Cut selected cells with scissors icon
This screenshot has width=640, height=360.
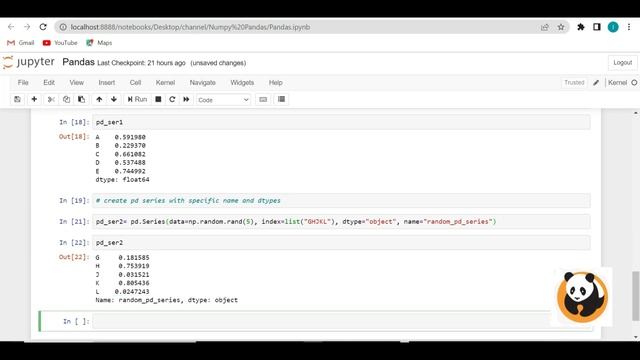51,99
